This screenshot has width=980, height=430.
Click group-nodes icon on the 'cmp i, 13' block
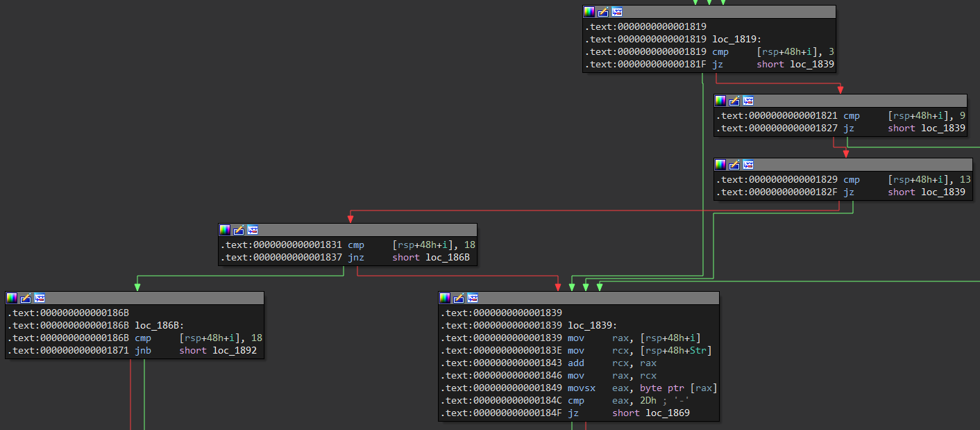(748, 165)
